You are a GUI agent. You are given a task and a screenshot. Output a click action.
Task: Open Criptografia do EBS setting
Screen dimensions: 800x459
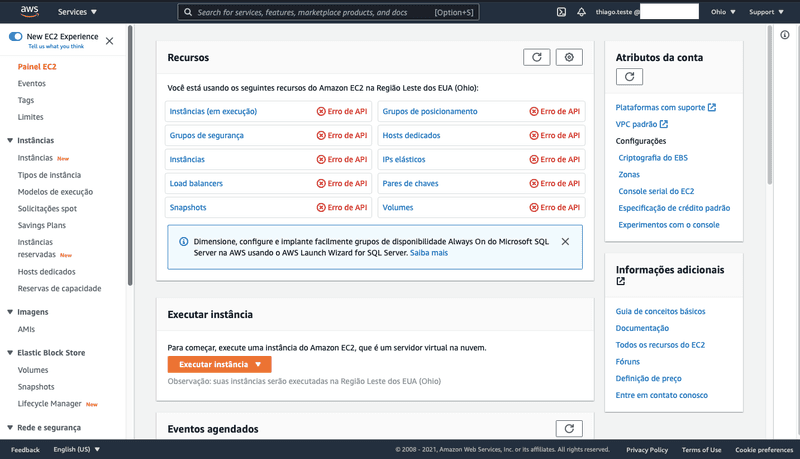653,158
